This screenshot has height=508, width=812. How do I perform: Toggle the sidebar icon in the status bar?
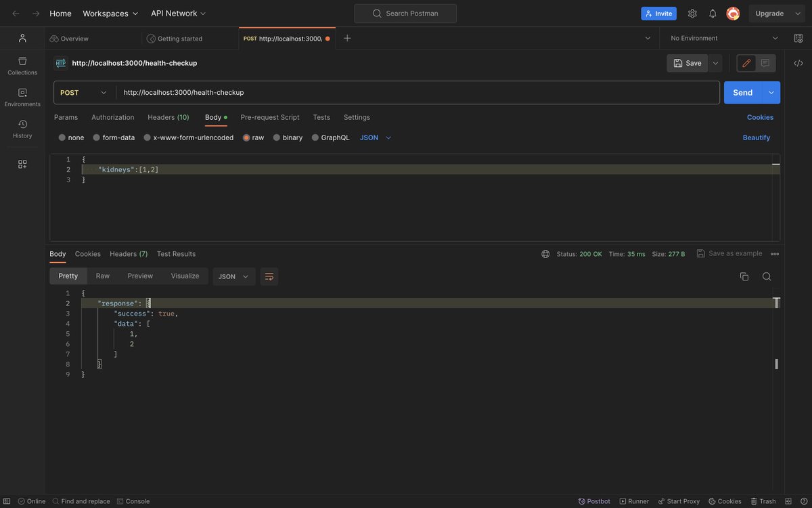[x=7, y=501]
